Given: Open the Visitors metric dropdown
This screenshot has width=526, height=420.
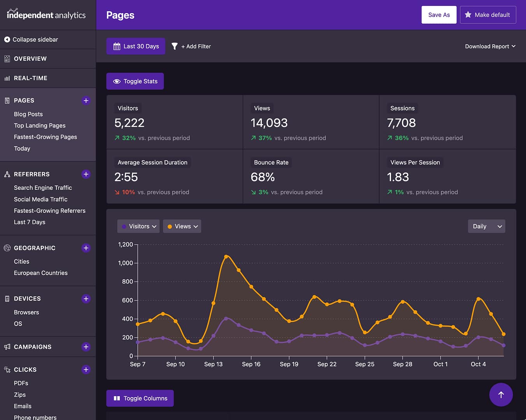Looking at the screenshot, I should [139, 226].
